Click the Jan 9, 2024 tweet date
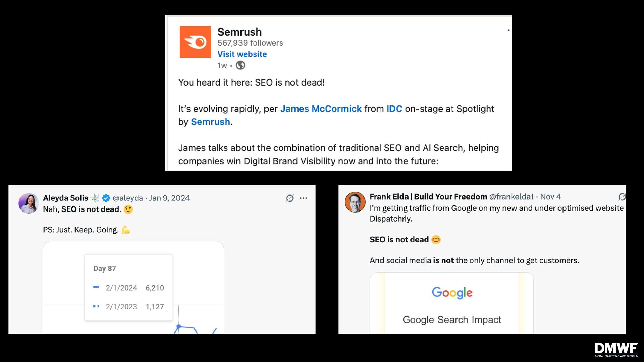 pos(169,198)
